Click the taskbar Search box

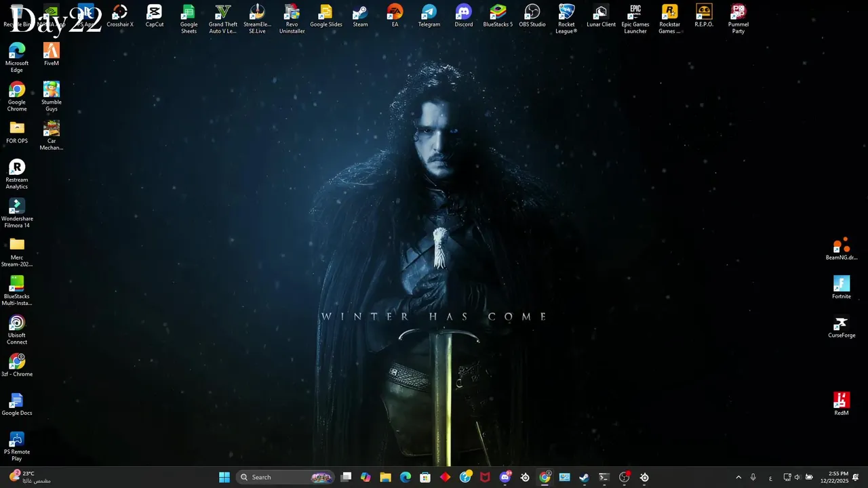(285, 477)
